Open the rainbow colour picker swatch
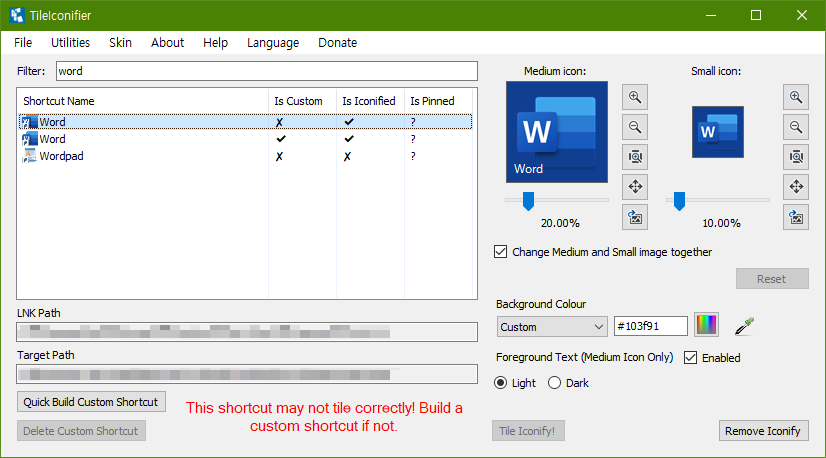 pyautogui.click(x=706, y=325)
